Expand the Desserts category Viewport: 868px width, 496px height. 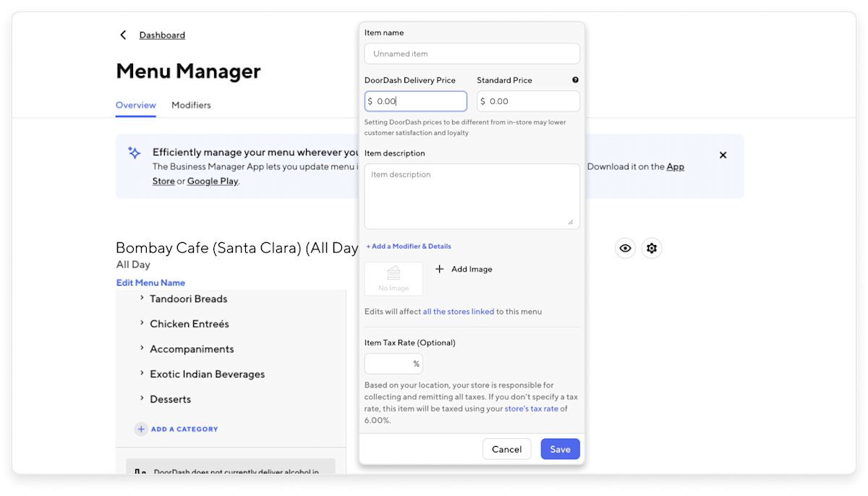pos(142,398)
